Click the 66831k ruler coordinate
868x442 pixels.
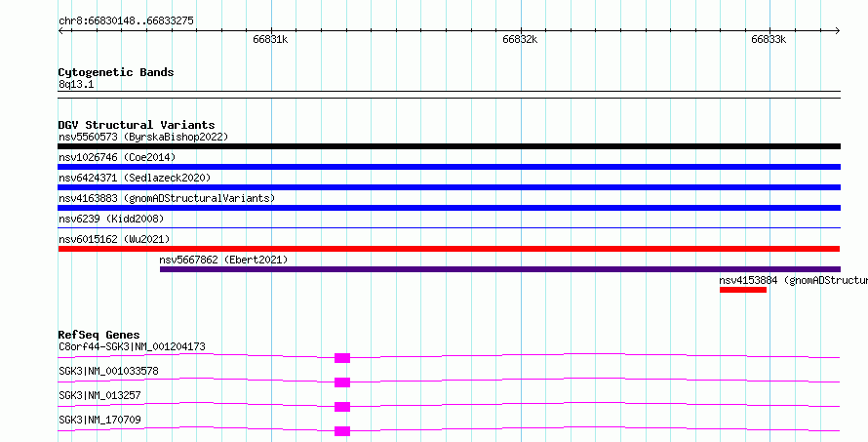pos(270,40)
